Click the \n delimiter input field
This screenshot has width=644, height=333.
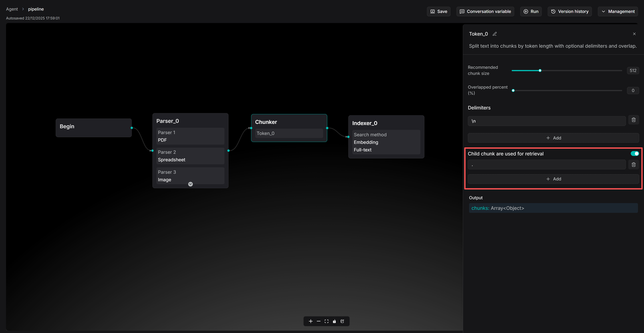546,120
